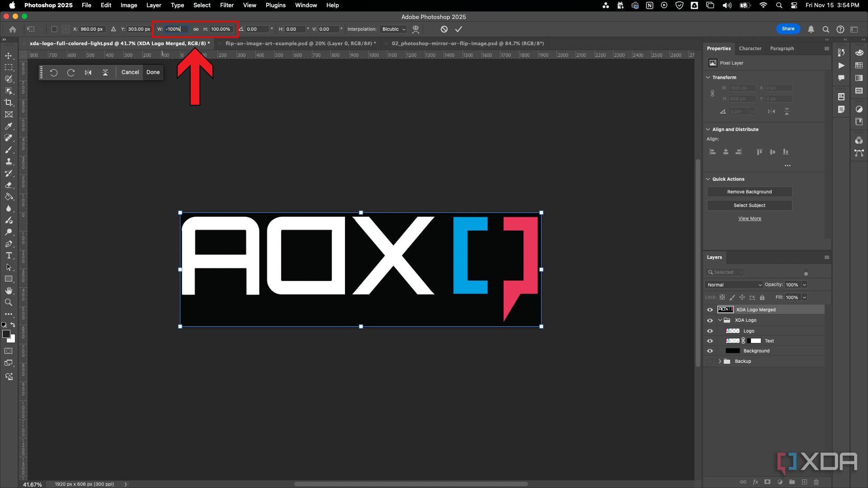The image size is (868, 488).
Task: Click the foreground color swatch
Action: [6, 334]
